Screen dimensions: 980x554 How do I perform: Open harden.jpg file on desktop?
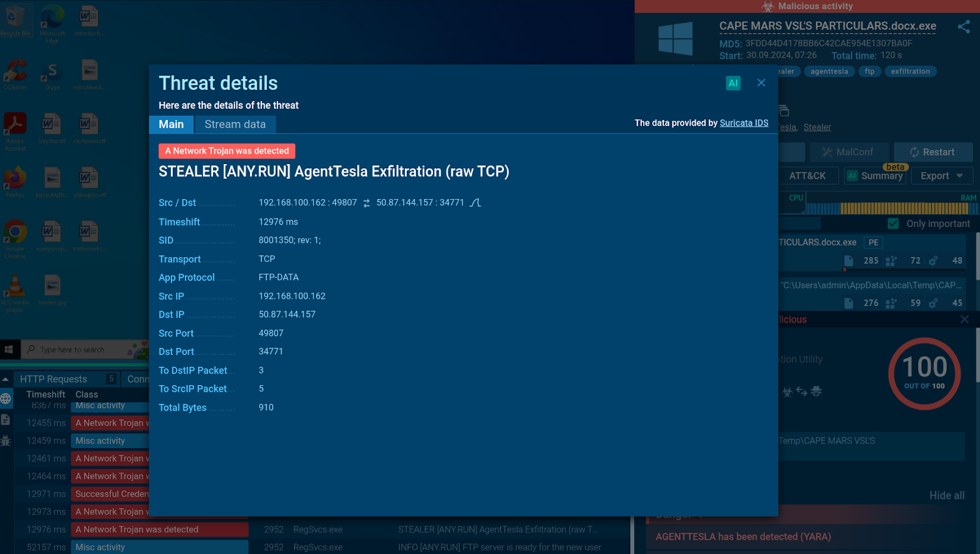point(52,290)
